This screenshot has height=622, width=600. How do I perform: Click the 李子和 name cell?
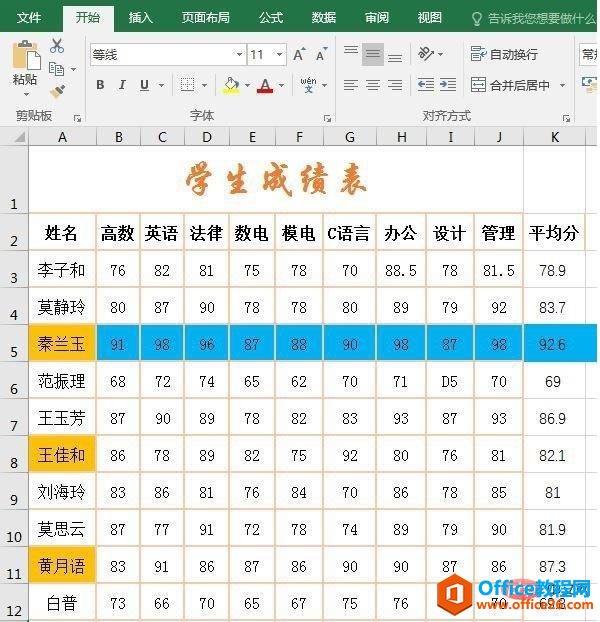click(62, 270)
